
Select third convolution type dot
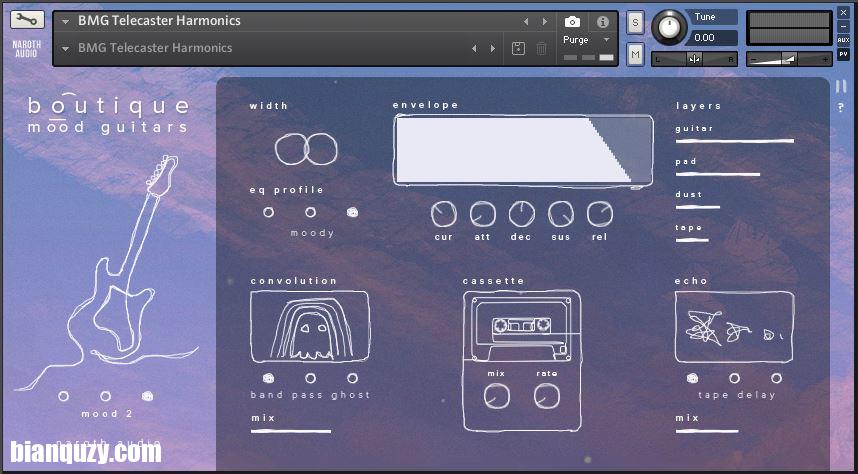[x=352, y=378]
